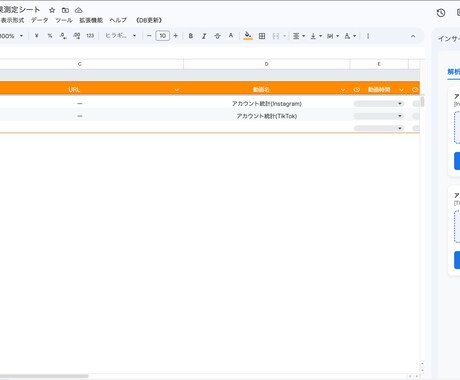460x380 pixels.
Task: Check the cloud save status icon
Action: point(78,10)
